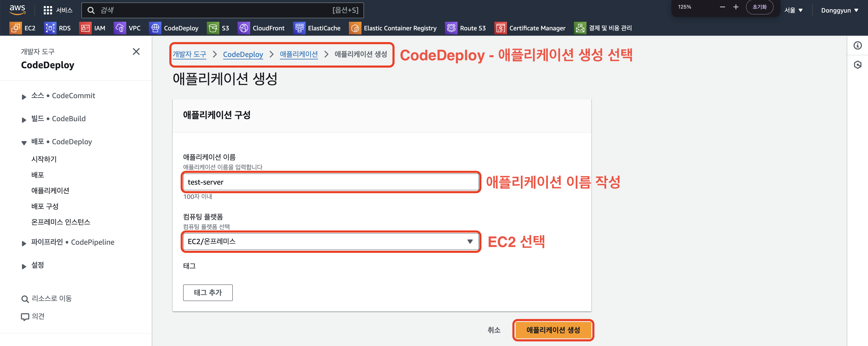Open the services grid menu icon

[x=48, y=10]
